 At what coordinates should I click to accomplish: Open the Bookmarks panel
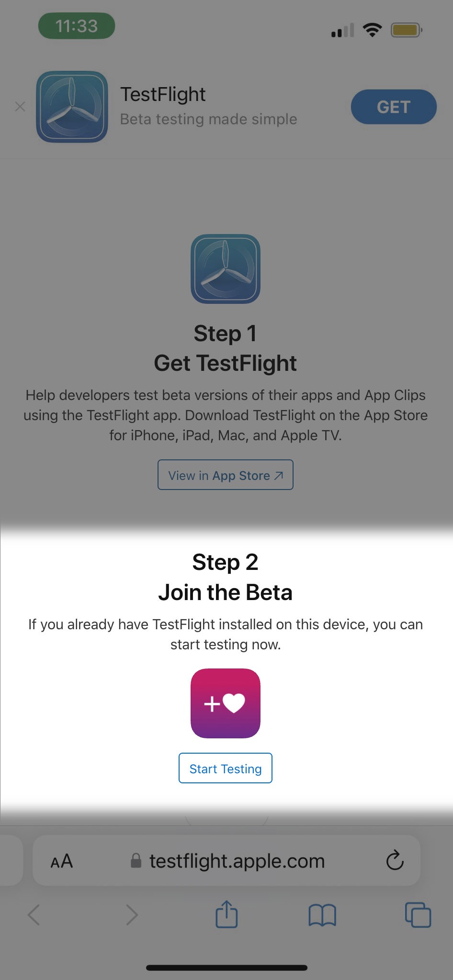click(x=322, y=914)
